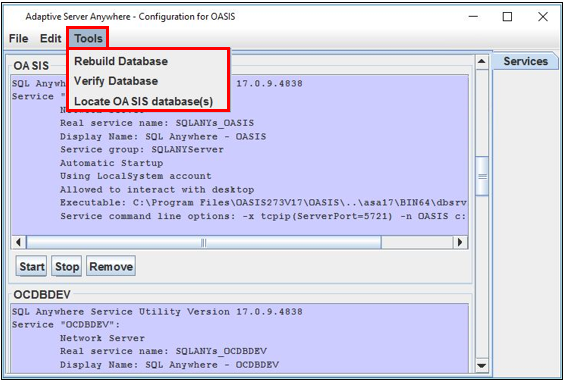Image resolution: width=566 pixels, height=383 pixels.
Task: Click the Network Server line under OCDBDEV
Action: [102, 338]
